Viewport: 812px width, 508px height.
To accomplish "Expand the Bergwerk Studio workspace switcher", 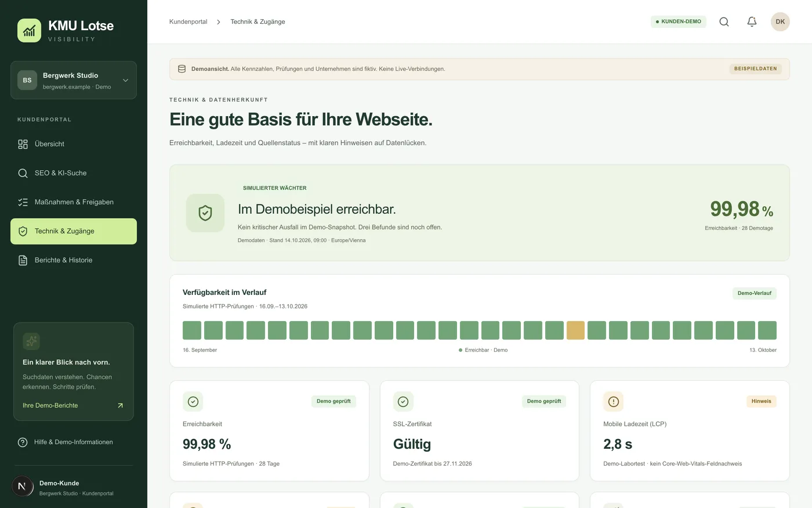I will 74,80.
